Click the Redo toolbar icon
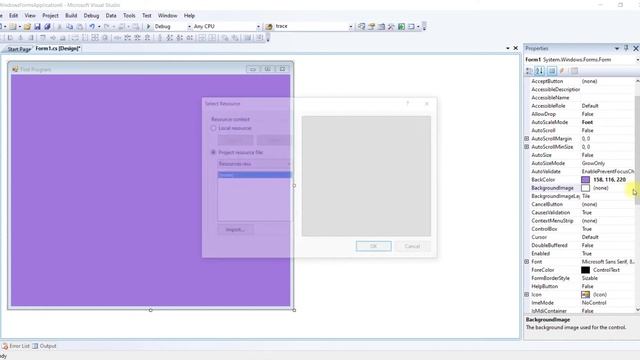The width and height of the screenshot is (640, 360). tap(107, 27)
